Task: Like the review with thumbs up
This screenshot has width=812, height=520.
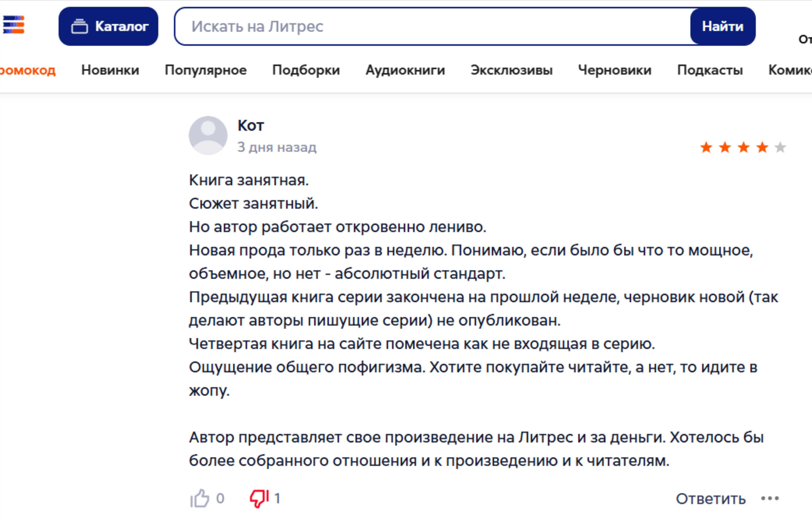Action: coord(199,498)
